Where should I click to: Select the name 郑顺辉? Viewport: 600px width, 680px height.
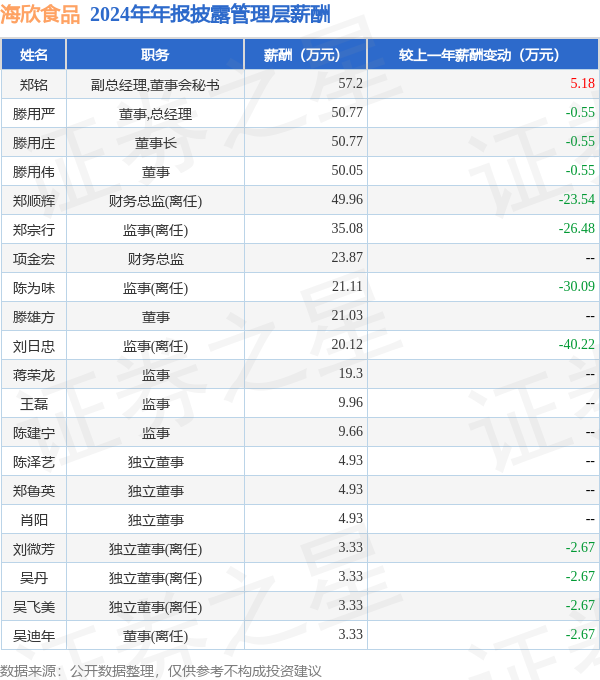34,201
